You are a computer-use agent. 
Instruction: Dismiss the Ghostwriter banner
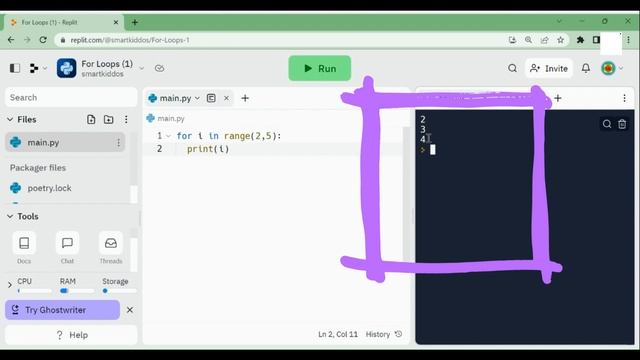[130, 310]
